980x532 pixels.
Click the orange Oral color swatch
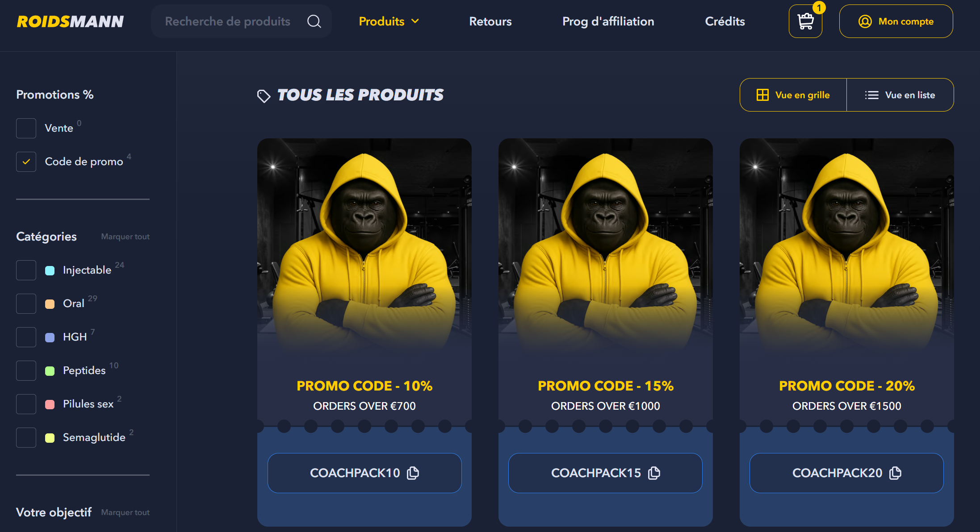click(x=50, y=304)
